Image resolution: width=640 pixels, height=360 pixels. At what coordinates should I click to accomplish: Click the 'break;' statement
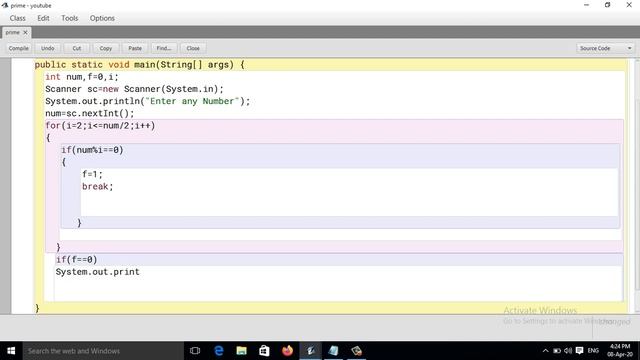[x=98, y=187]
